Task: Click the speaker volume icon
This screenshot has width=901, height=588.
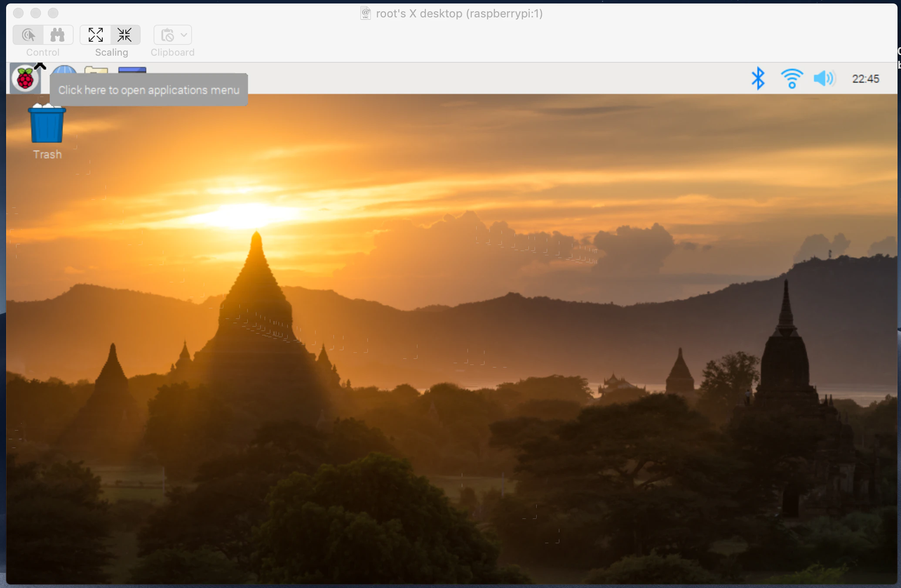Action: point(824,79)
